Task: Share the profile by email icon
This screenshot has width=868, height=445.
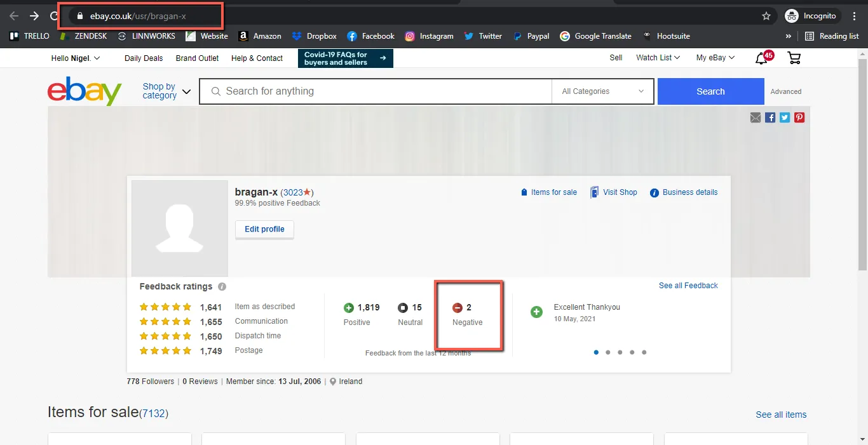Action: click(x=756, y=117)
